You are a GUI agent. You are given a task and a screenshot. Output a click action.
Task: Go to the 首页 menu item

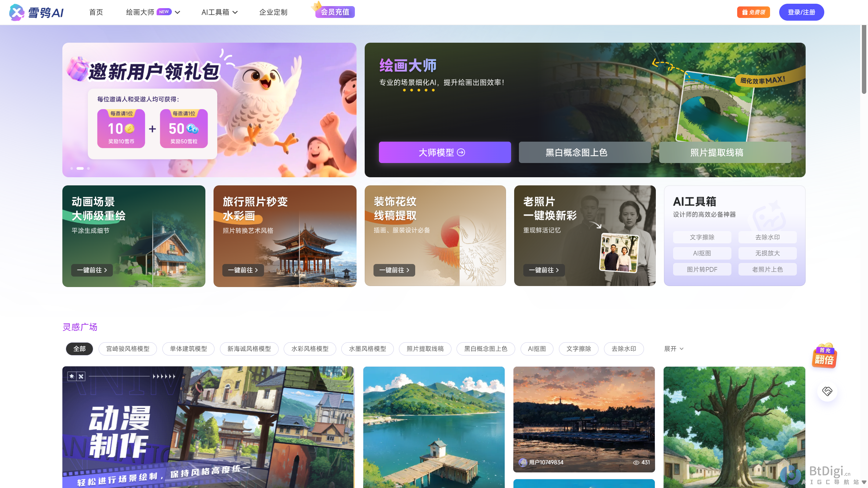pos(96,12)
